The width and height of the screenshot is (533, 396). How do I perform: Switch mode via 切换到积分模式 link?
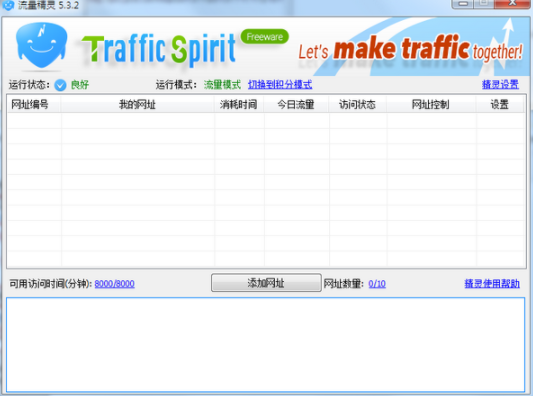click(x=280, y=85)
